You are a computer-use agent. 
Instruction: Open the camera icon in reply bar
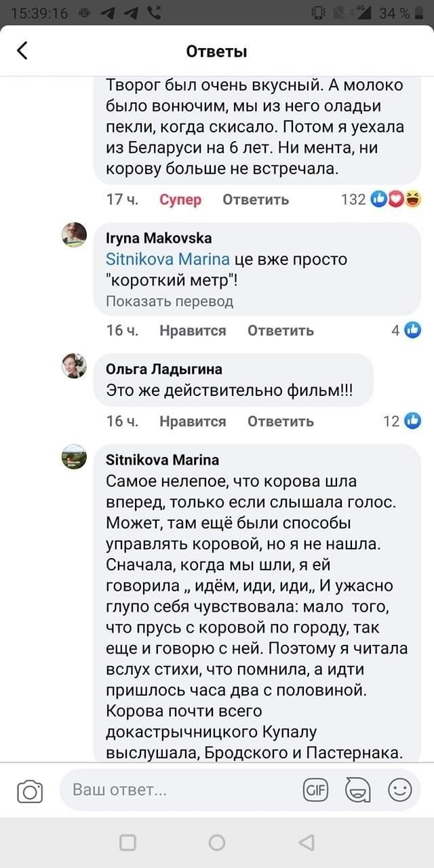click(29, 791)
